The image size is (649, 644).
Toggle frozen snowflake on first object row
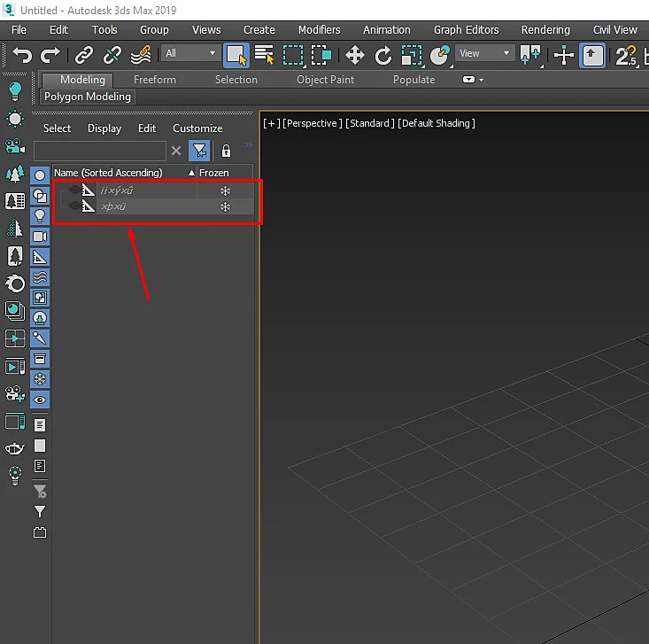[225, 190]
